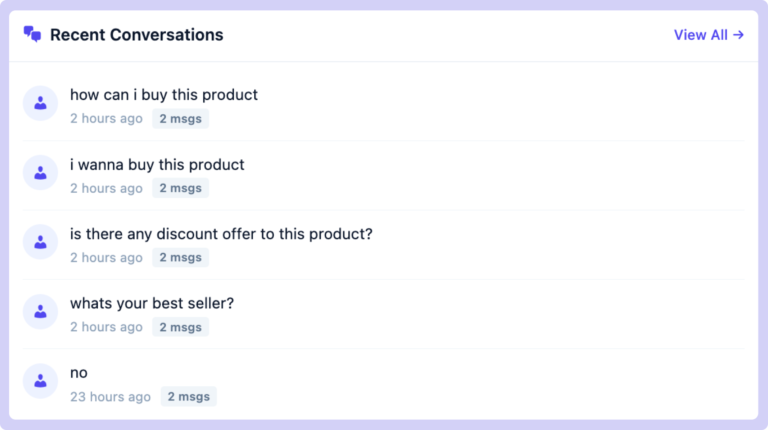Click avatar icon beside "i wanna buy this product"

coord(40,172)
